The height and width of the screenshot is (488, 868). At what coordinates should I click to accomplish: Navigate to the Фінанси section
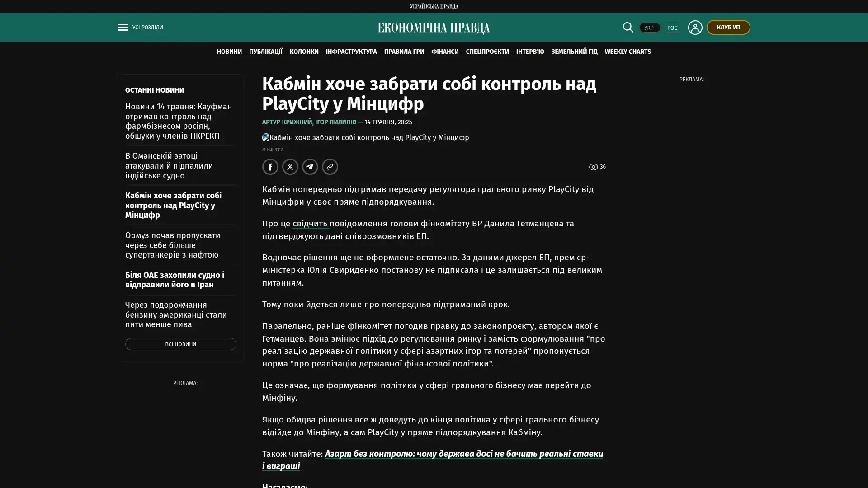445,52
